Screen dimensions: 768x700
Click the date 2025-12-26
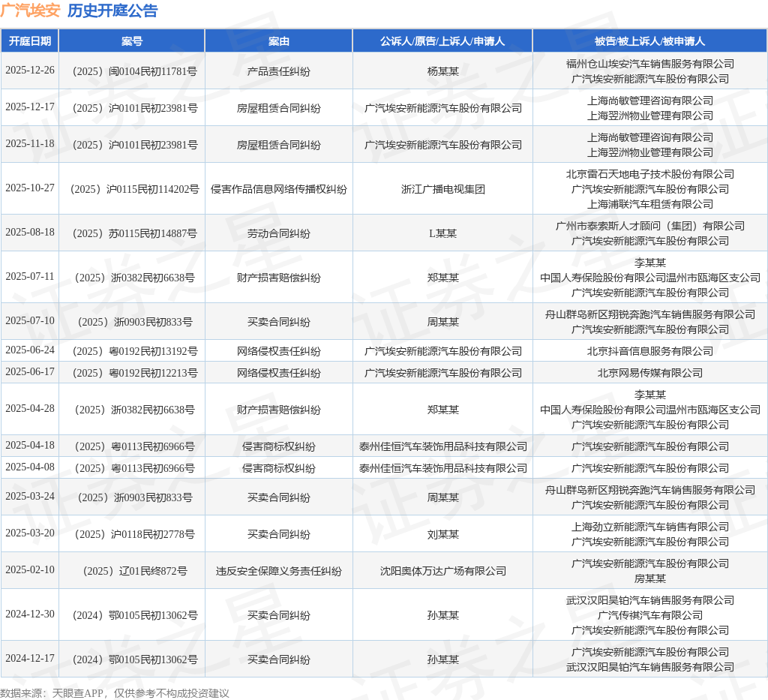30,70
